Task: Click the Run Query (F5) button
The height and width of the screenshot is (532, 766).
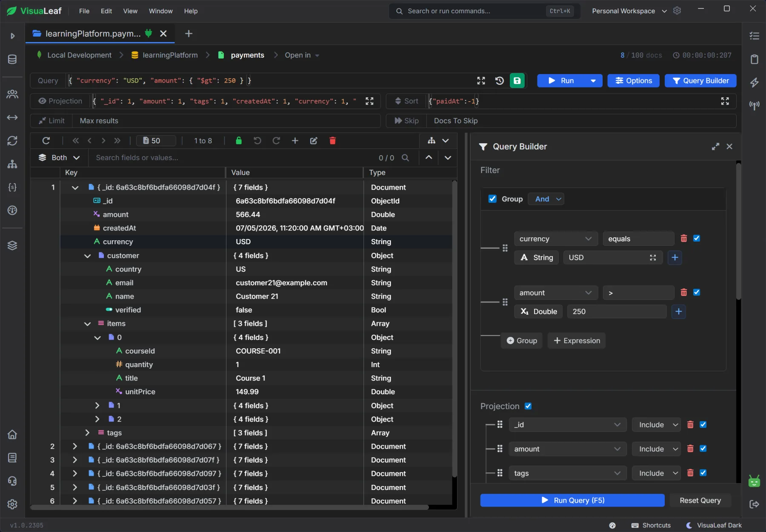Action: click(x=572, y=500)
